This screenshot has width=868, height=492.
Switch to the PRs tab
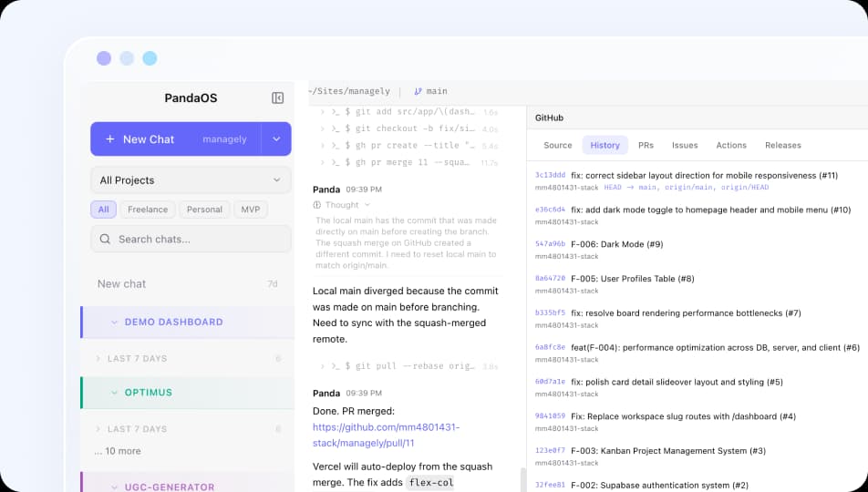pyautogui.click(x=646, y=145)
